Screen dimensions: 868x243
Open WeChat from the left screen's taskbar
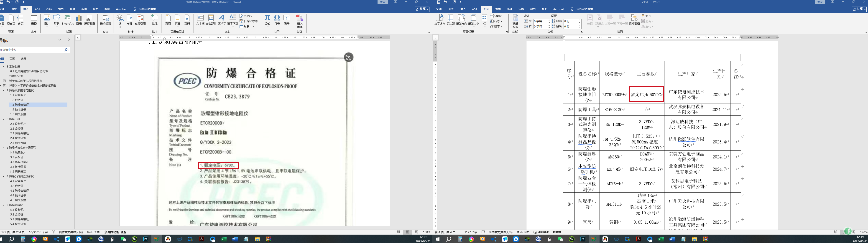click(123, 239)
